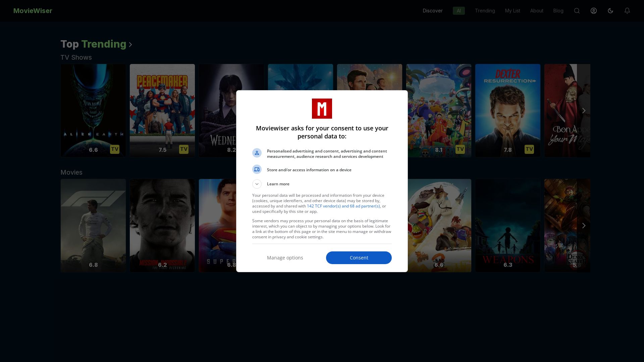The image size is (644, 362).
Task: Click the Consent button
Action: [359, 257]
